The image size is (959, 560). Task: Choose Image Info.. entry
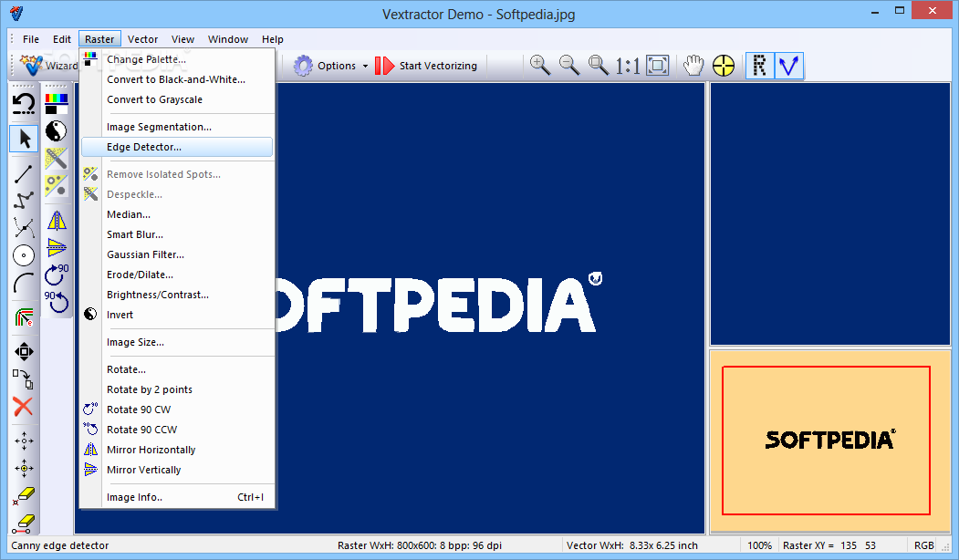point(177,498)
